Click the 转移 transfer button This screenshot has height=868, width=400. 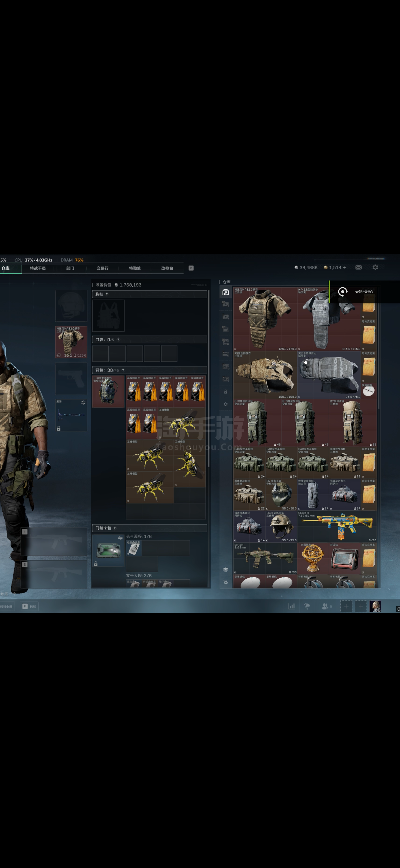coord(29,606)
